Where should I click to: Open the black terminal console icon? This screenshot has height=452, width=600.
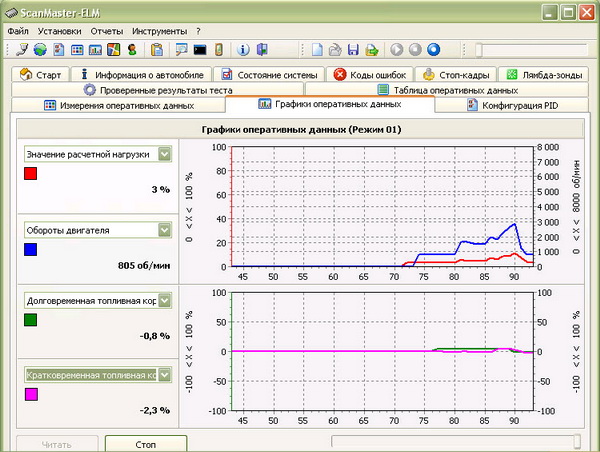coord(200,50)
